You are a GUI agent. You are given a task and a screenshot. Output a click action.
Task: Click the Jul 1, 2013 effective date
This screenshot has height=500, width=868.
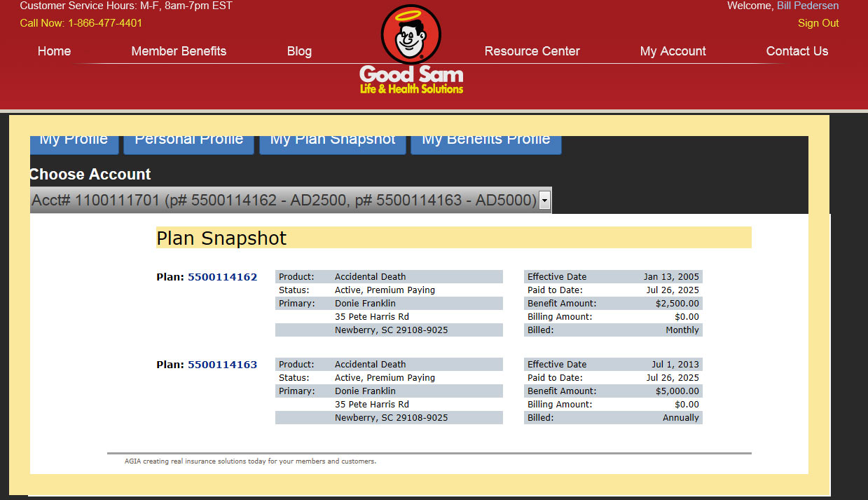pyautogui.click(x=675, y=365)
